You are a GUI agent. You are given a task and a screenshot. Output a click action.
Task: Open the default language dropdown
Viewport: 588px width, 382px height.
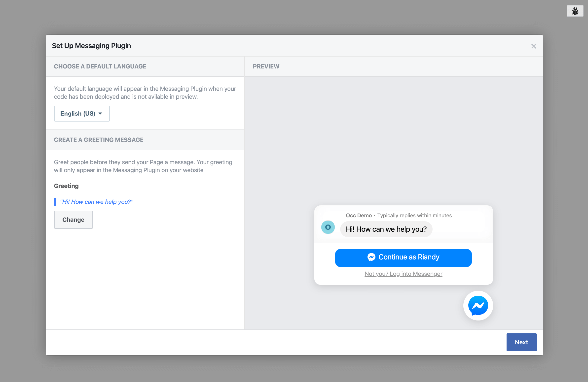82,113
